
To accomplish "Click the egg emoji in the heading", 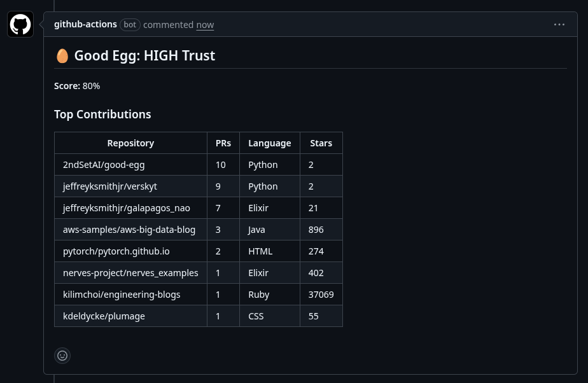I will coord(62,56).
